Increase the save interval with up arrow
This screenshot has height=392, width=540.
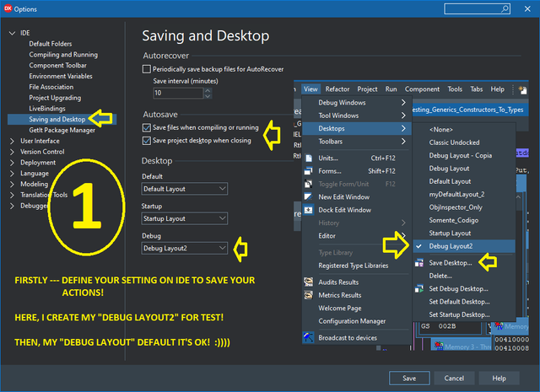208,90
